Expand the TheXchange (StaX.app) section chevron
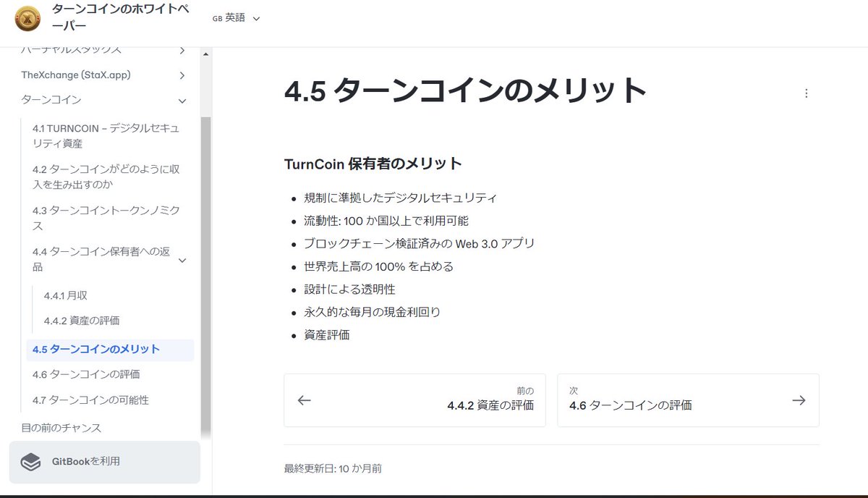 [x=182, y=75]
